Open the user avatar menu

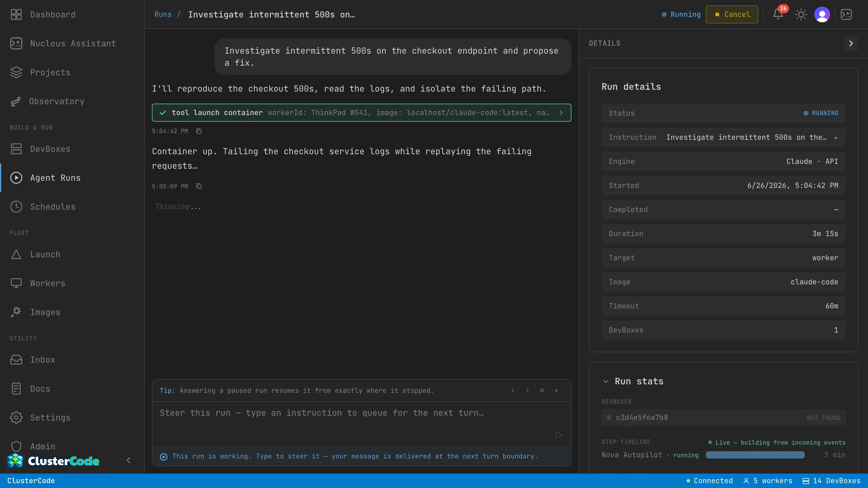click(822, 14)
